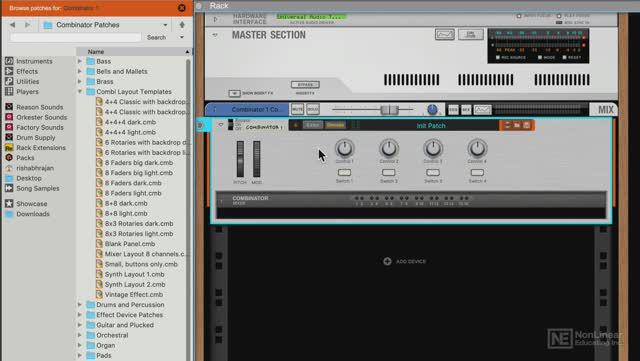
Task: Select Players in the browser sidebar
Action: click(27, 92)
